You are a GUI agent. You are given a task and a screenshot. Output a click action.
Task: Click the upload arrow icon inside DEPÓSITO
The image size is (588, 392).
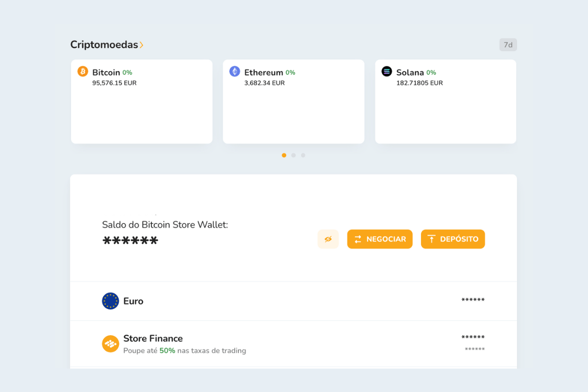pyautogui.click(x=432, y=239)
